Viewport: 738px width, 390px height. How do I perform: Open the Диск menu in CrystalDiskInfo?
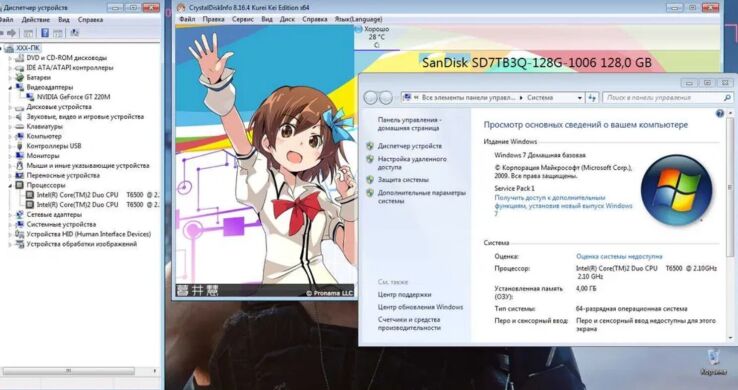point(287,19)
